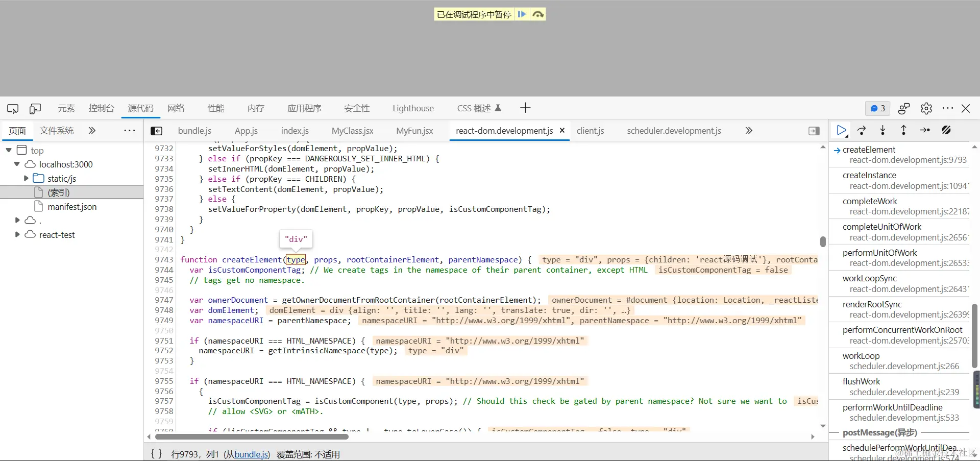Switch to client.js file tab
This screenshot has height=461, width=980.
click(x=591, y=131)
